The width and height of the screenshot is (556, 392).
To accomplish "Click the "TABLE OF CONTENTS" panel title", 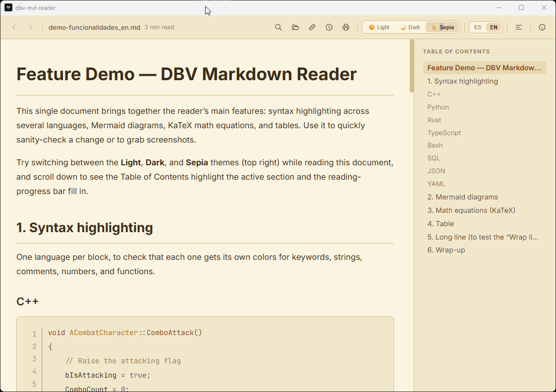I will (x=456, y=51).
